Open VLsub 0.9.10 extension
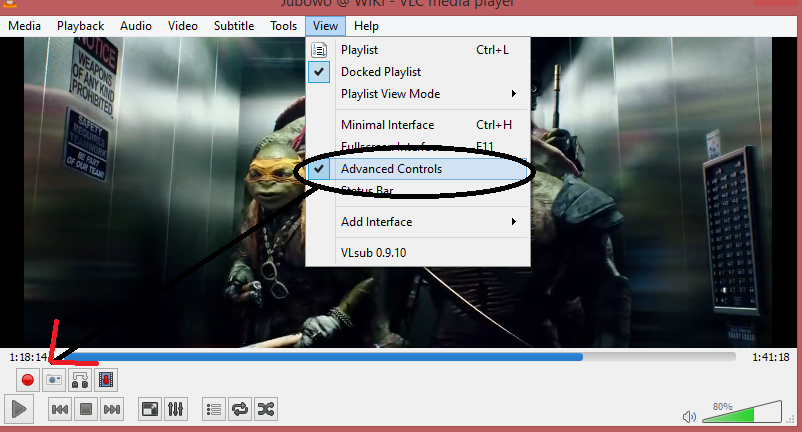The image size is (802, 432). tap(418, 253)
